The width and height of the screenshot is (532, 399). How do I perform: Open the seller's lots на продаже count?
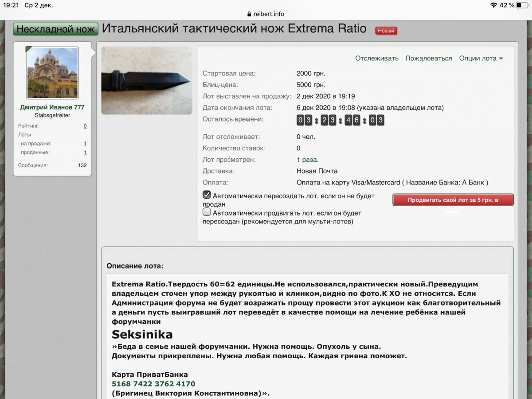click(x=85, y=144)
